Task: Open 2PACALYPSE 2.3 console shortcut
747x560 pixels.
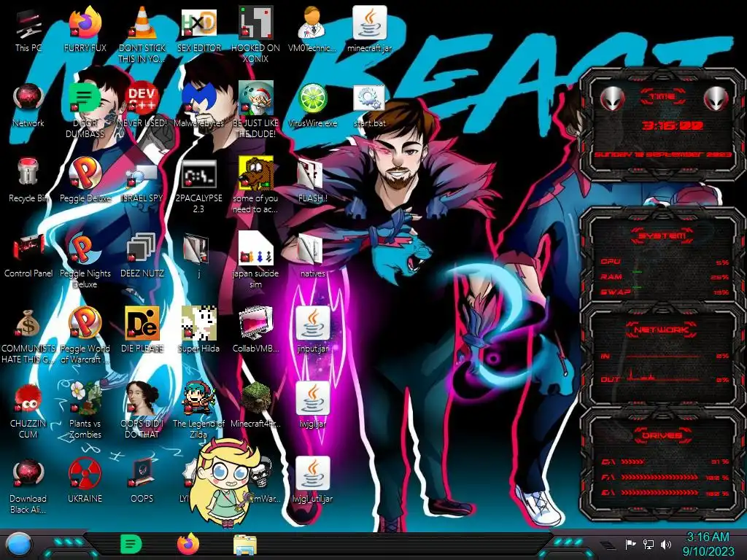Action: 198,186
